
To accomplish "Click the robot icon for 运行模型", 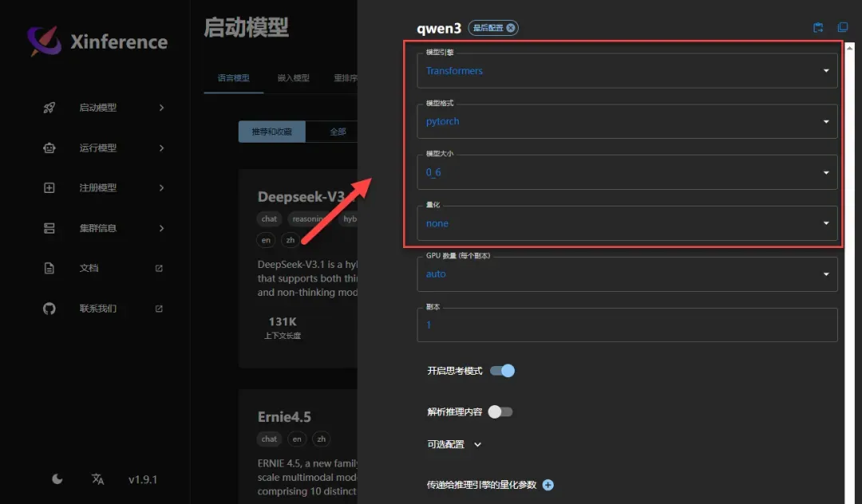I will click(49, 148).
